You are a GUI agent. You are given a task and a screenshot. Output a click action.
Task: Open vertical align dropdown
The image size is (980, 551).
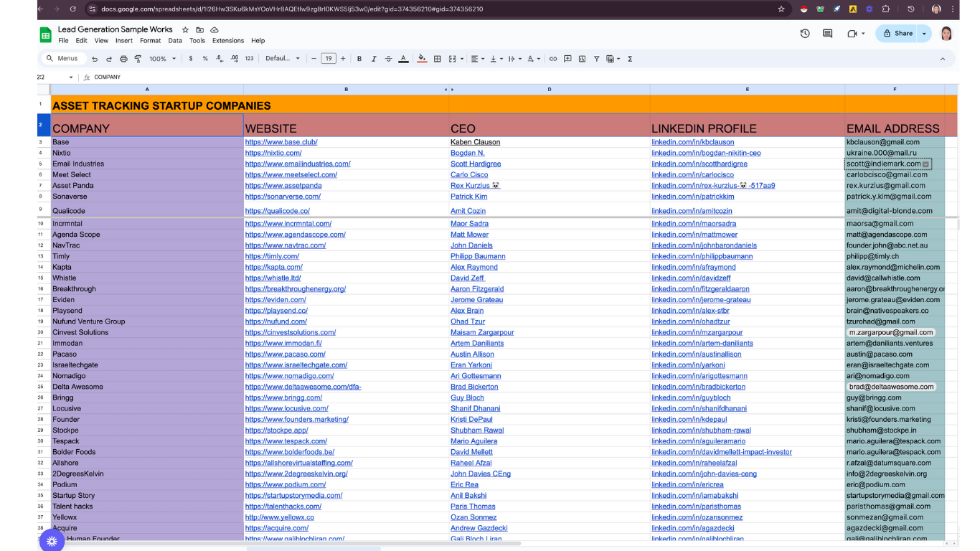496,59
